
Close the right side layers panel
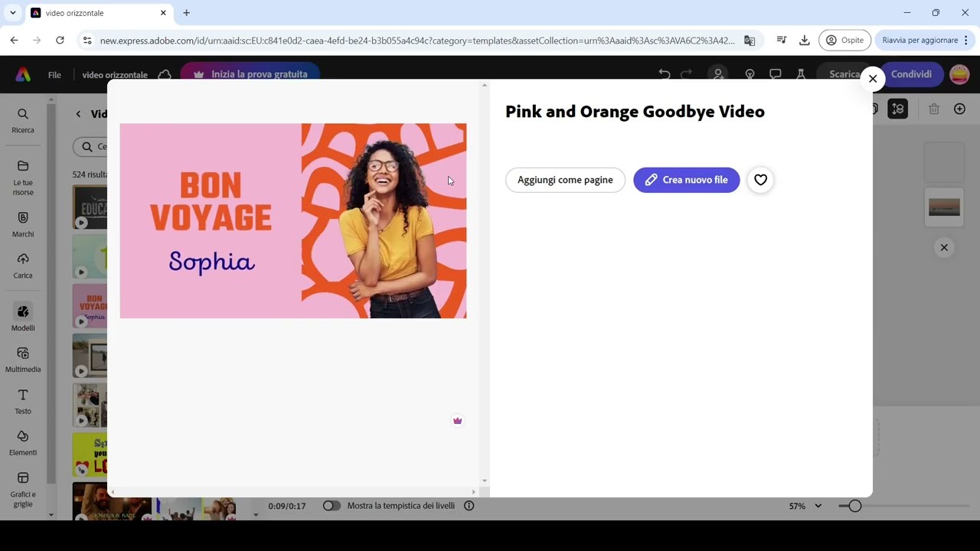(x=944, y=247)
